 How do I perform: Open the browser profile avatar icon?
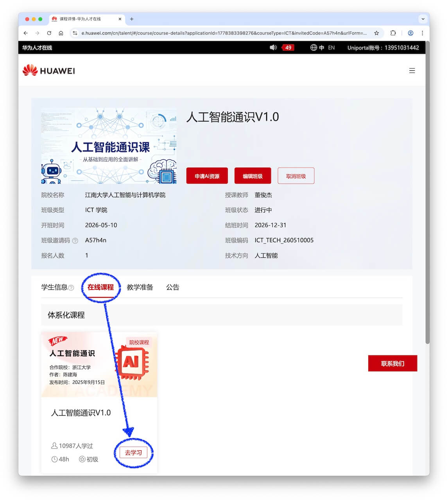point(410,33)
